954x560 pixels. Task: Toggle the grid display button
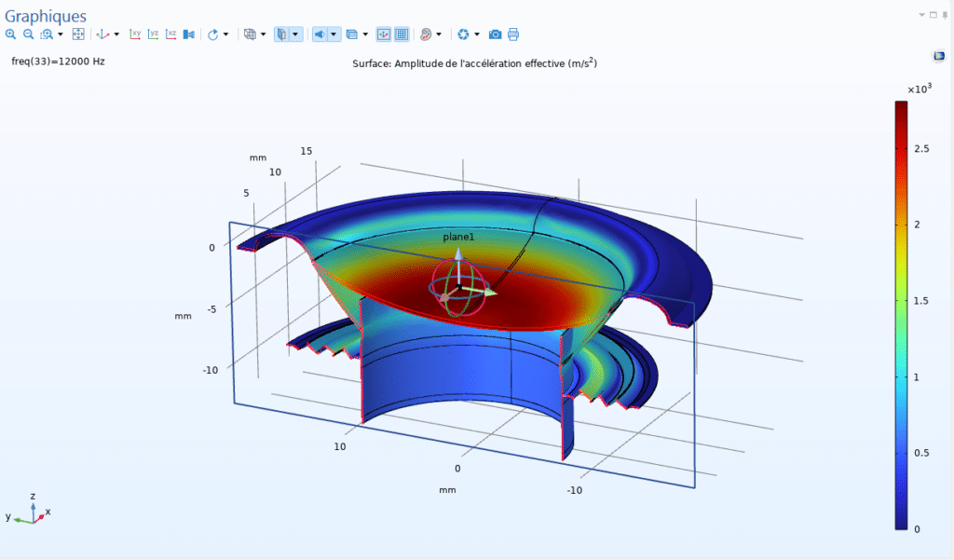[x=402, y=34]
